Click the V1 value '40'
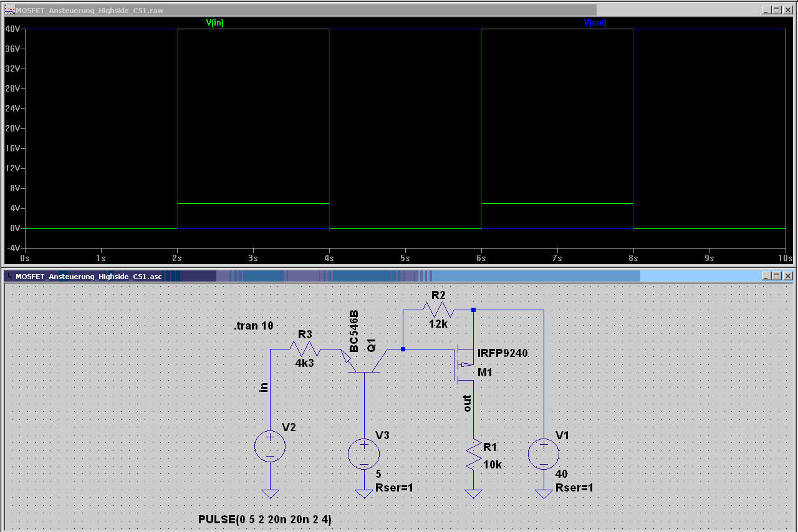Image resolution: width=798 pixels, height=532 pixels. pos(561,474)
